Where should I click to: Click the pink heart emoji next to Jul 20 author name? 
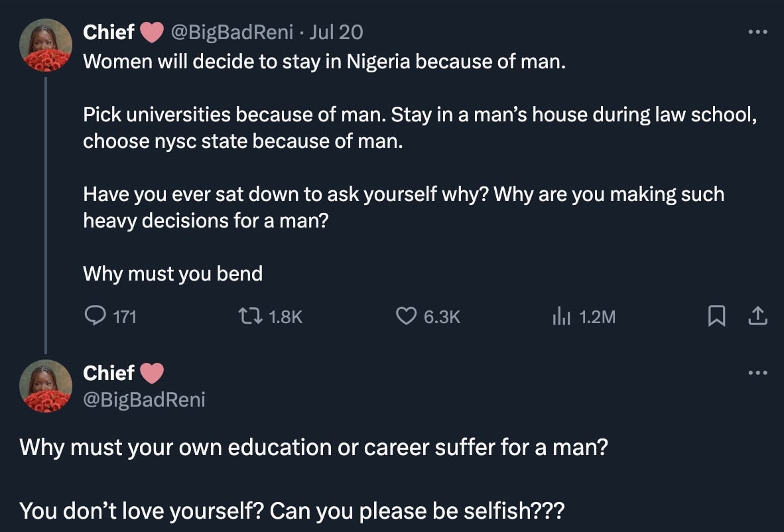tap(152, 32)
